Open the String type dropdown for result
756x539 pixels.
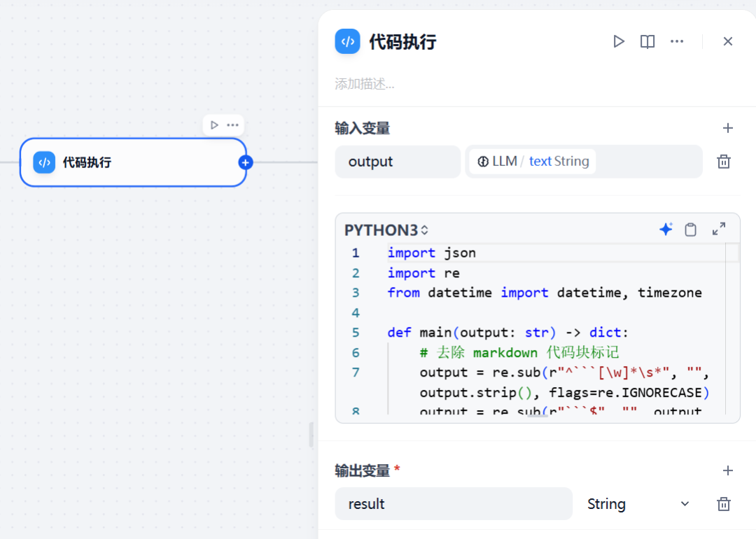click(638, 504)
